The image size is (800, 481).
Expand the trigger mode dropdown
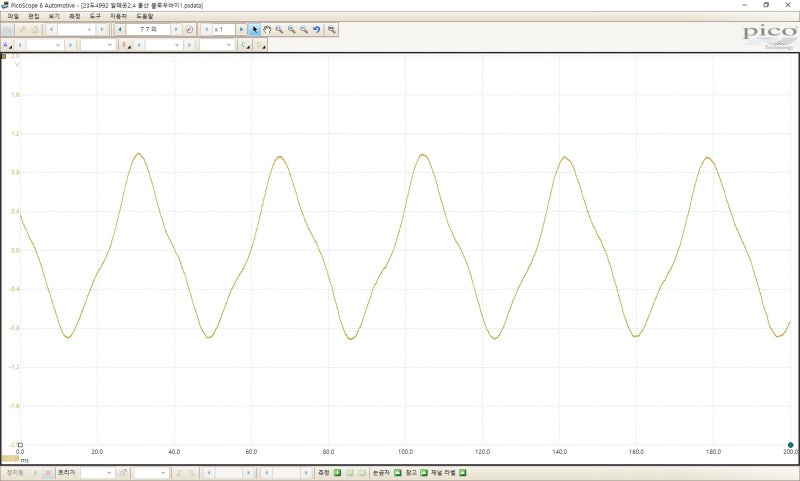pyautogui.click(x=108, y=472)
